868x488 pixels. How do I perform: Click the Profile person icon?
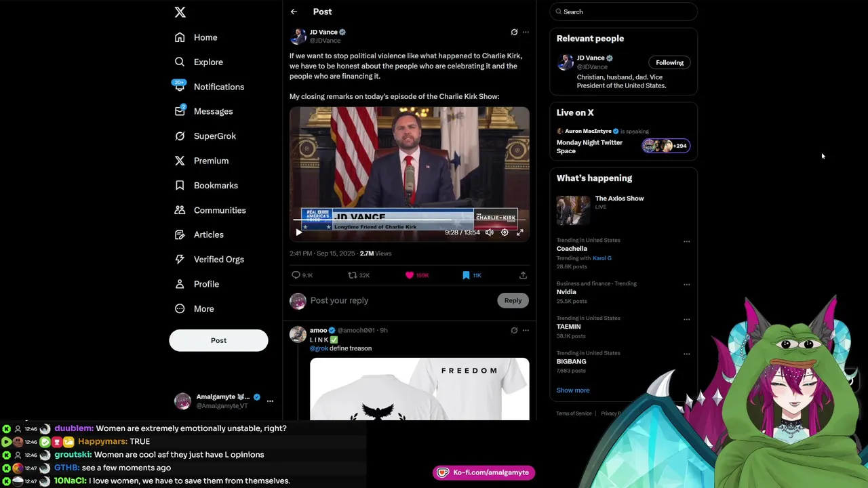click(x=180, y=284)
